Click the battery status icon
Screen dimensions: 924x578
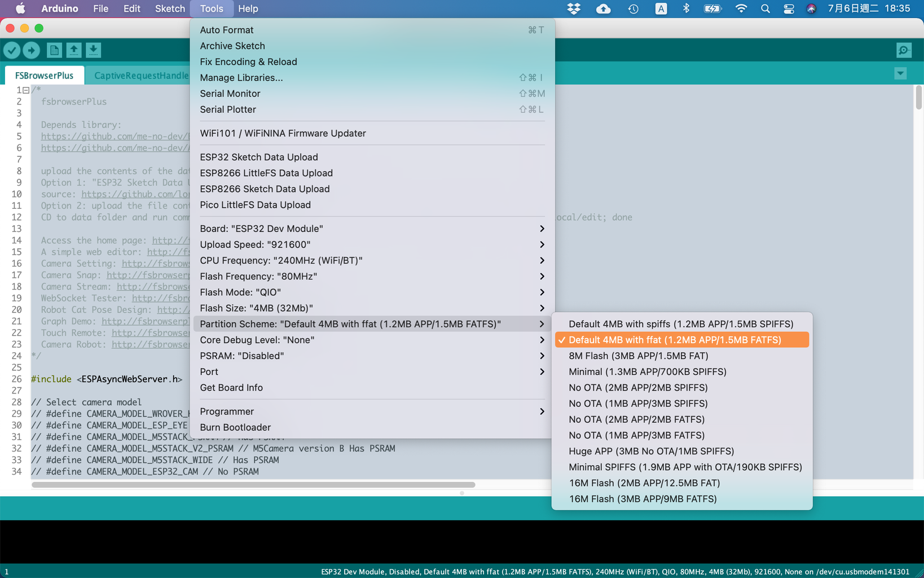pyautogui.click(x=712, y=8)
